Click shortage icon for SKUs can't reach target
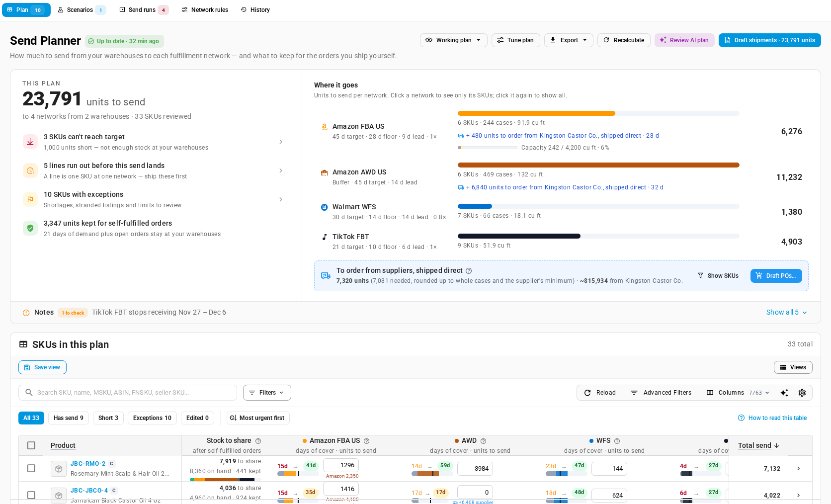The height and width of the screenshot is (504, 831). tap(30, 142)
